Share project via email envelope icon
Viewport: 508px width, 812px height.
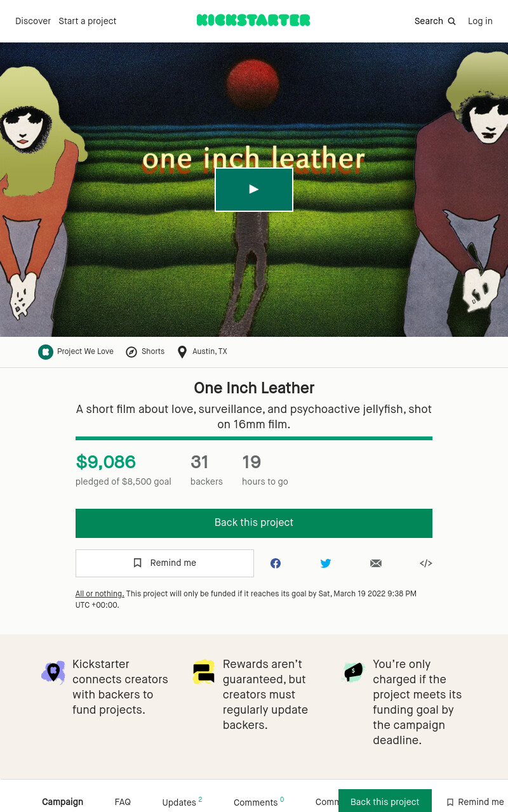point(376,563)
